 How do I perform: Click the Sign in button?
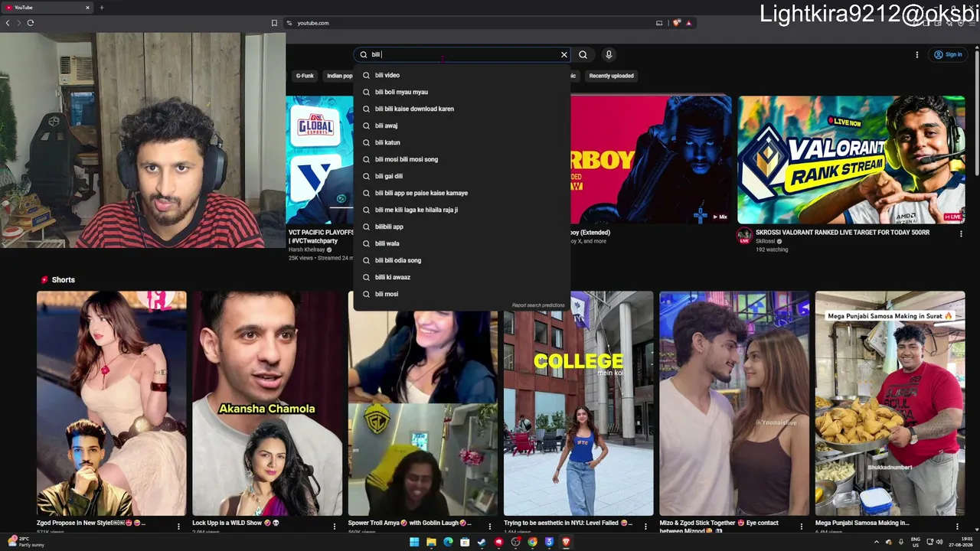[x=948, y=54]
